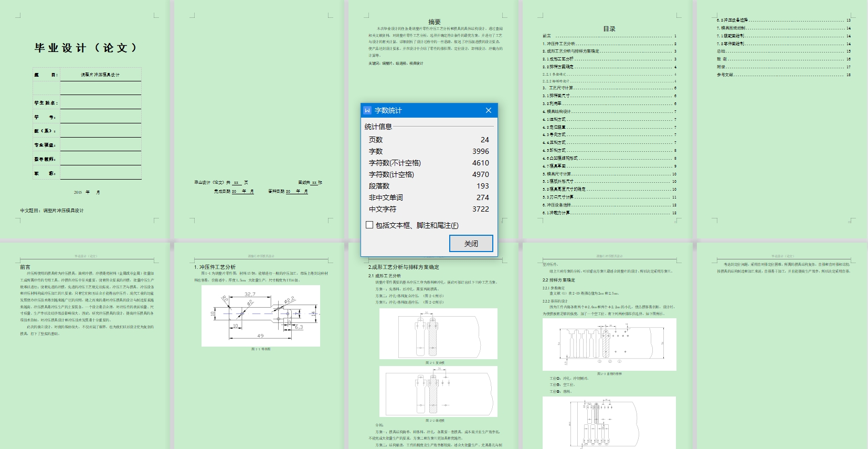
Task: Click the 参考文献 contents entry
Action: point(784,75)
